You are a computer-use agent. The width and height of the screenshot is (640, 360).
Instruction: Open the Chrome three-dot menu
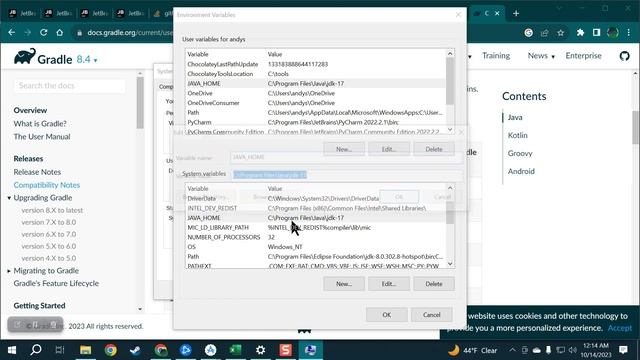tap(629, 33)
